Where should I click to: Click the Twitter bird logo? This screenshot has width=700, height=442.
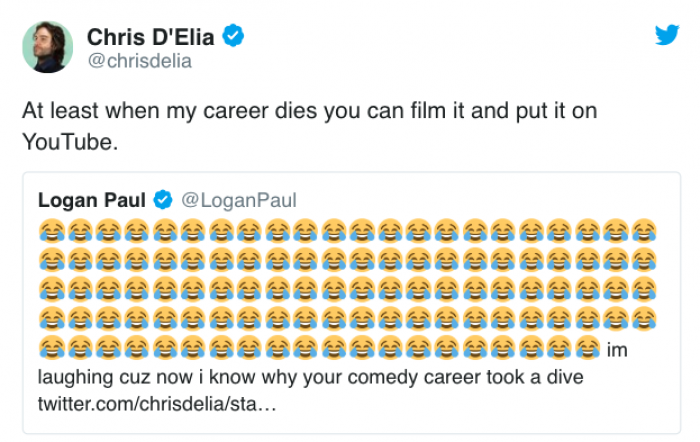pos(667,36)
